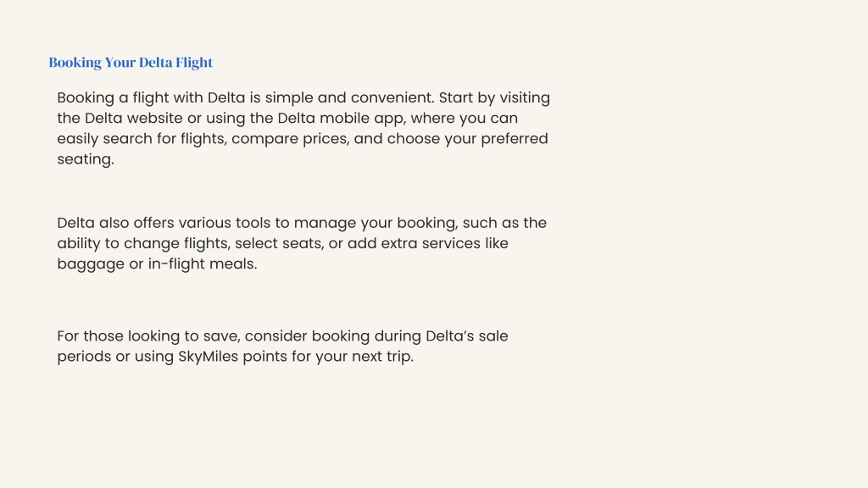The height and width of the screenshot is (488, 868).
Task: Click the word 'seating.' ending the first paragraph
Action: [x=86, y=160]
